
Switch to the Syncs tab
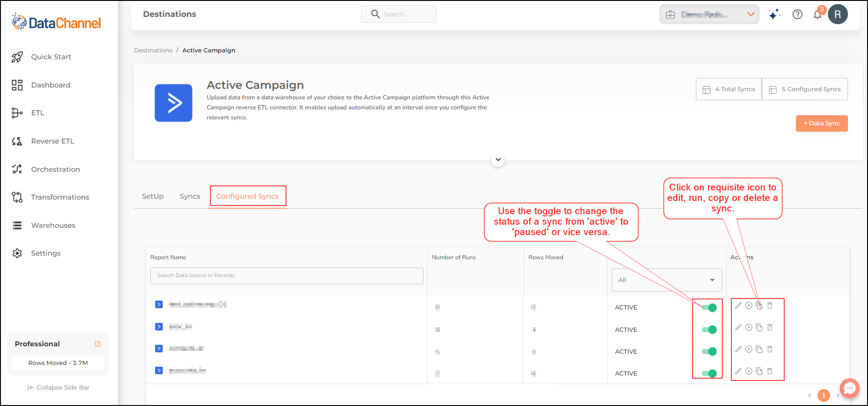pyautogui.click(x=190, y=196)
